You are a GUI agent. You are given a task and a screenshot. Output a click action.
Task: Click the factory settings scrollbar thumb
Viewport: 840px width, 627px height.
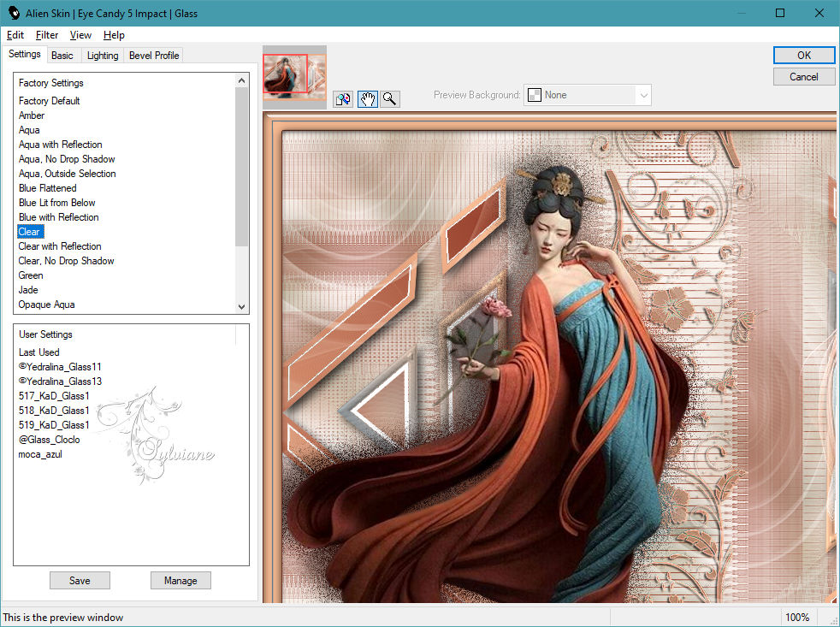click(x=241, y=167)
